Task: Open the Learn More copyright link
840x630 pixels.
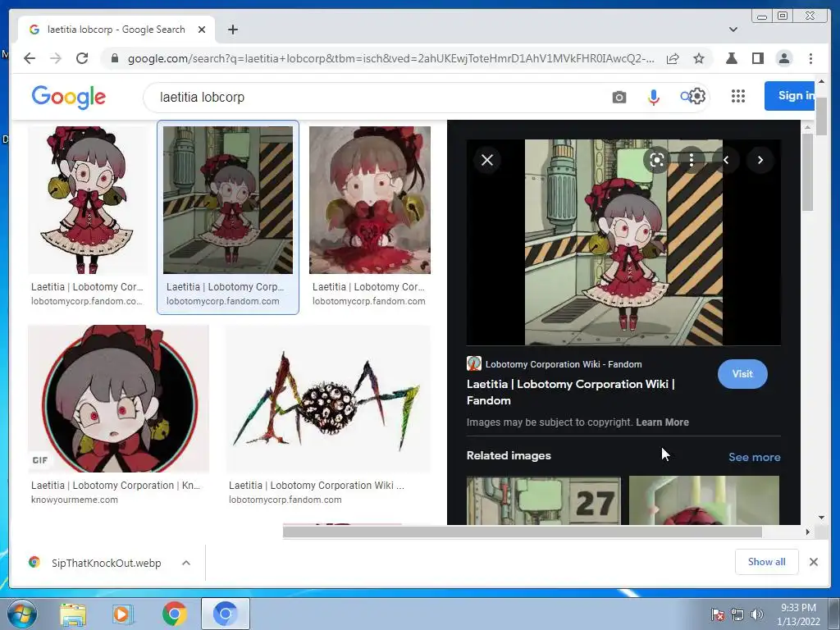Action: coord(662,422)
